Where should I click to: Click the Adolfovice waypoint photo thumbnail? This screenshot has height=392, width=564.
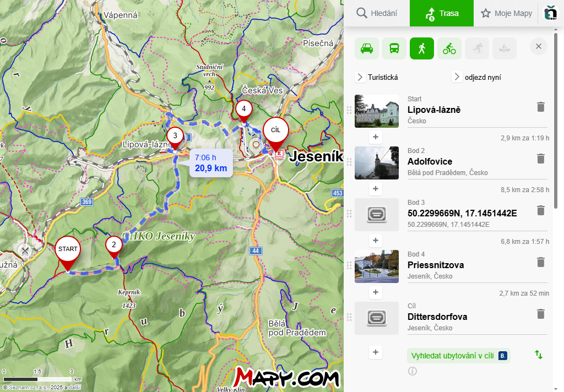coord(377,163)
